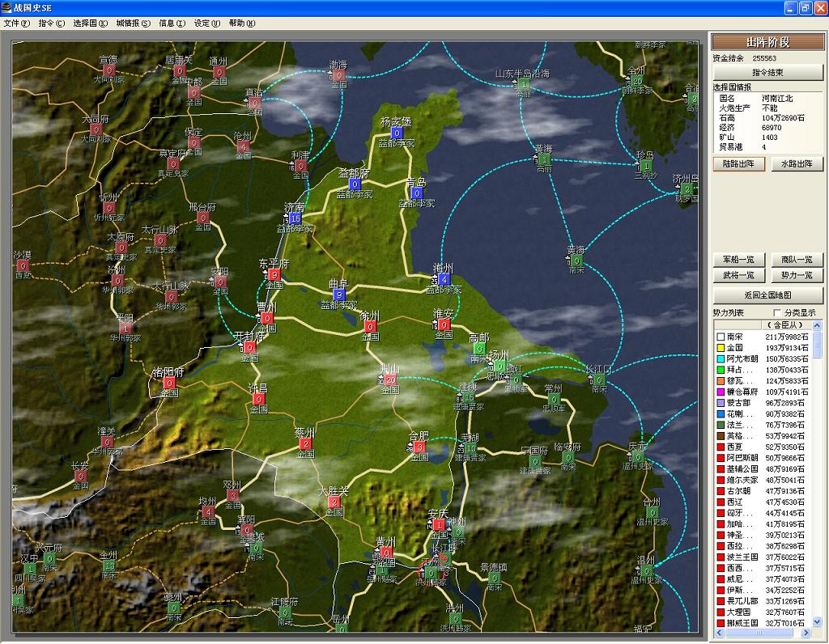The image size is (829, 644).
Task: Click the red 徐州 city marker
Action: (370, 327)
